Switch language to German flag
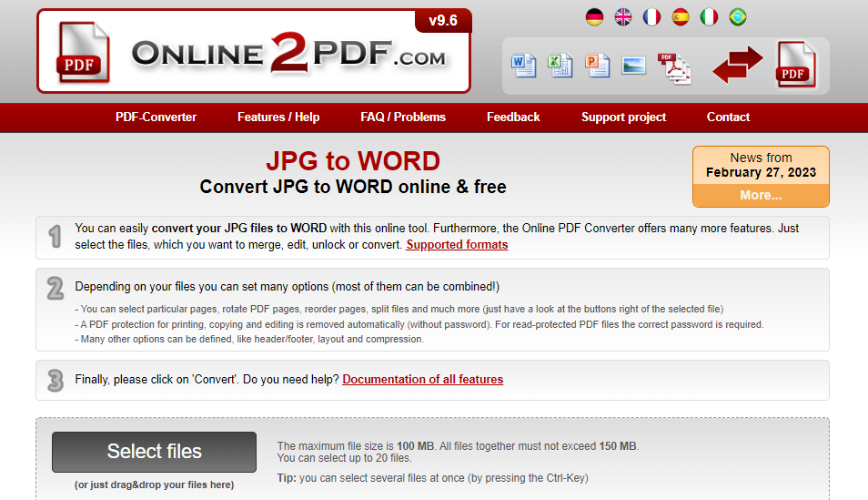 pos(594,17)
